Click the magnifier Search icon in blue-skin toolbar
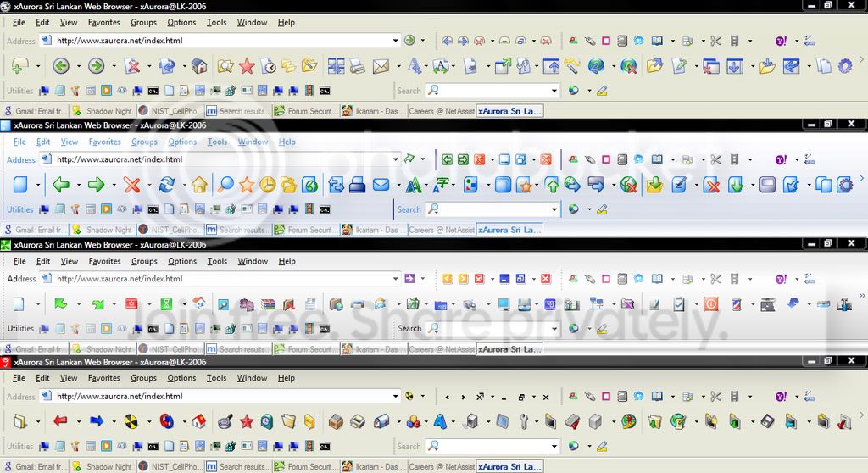The width and height of the screenshot is (868, 473). click(x=225, y=185)
